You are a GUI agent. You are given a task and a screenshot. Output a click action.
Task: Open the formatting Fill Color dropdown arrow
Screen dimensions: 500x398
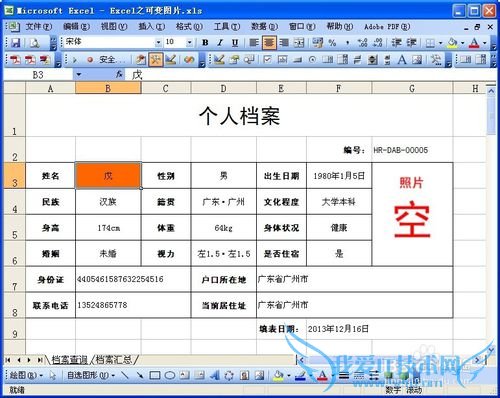tap(463, 43)
